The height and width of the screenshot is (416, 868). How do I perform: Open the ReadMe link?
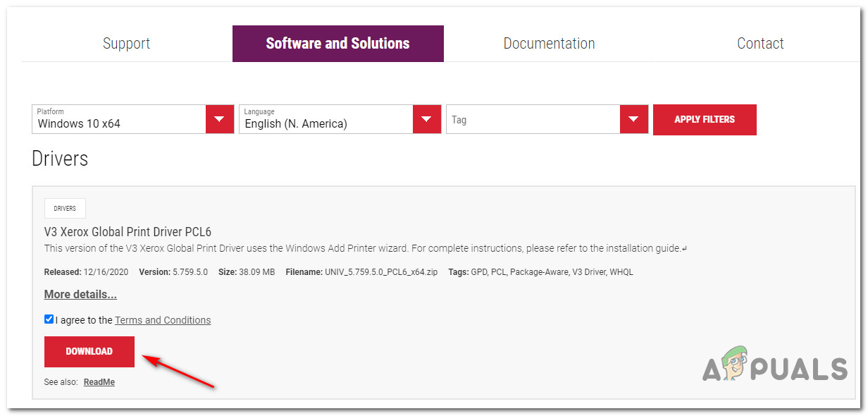[99, 382]
